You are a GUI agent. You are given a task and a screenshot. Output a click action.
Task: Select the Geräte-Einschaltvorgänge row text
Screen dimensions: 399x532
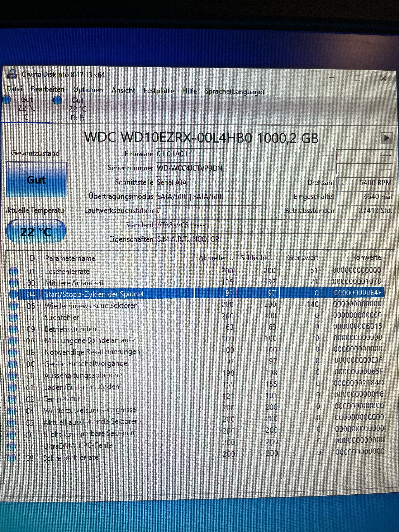[x=86, y=363]
